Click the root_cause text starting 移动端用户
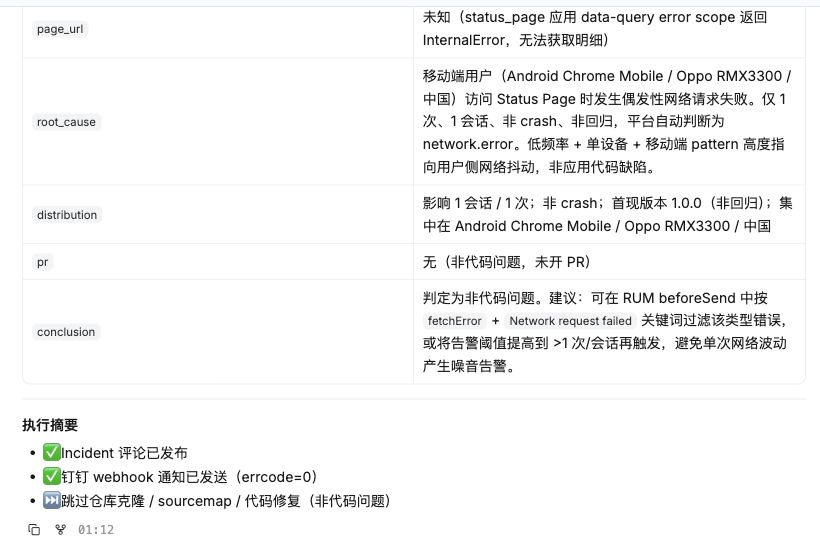 tap(607, 121)
